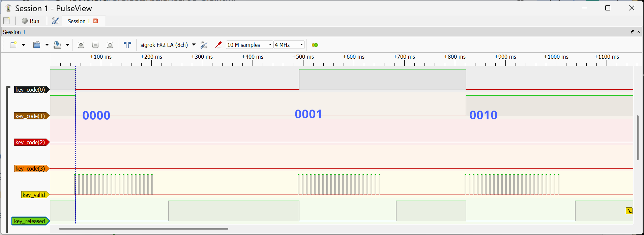
Task: Toggle the show cursors button
Action: pyautogui.click(x=127, y=45)
